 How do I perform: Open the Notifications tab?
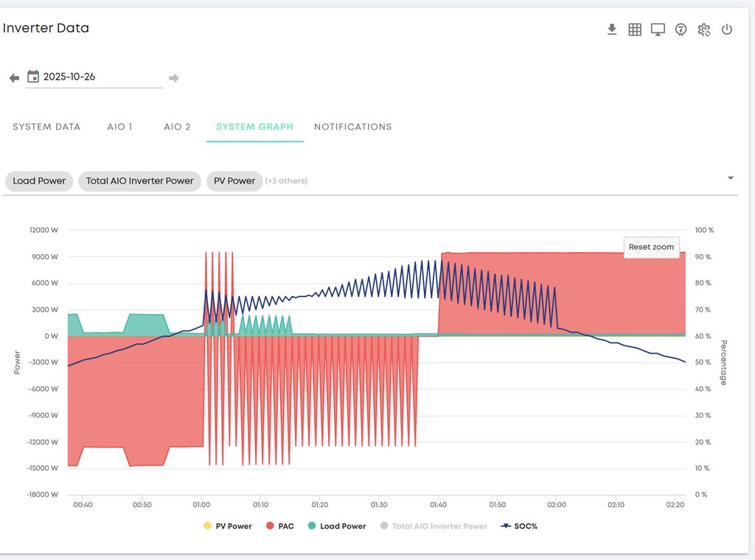(x=353, y=127)
